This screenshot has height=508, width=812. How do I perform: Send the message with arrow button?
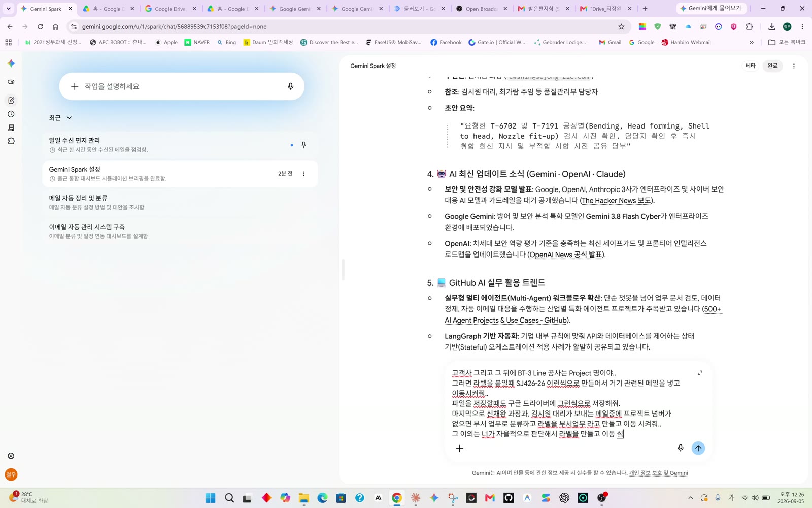[x=698, y=448]
